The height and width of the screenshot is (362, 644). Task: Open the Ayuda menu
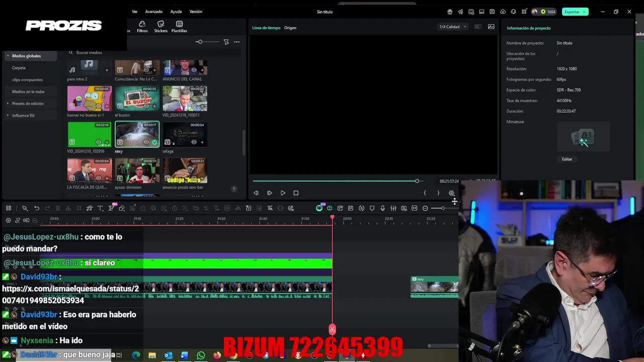click(176, 12)
